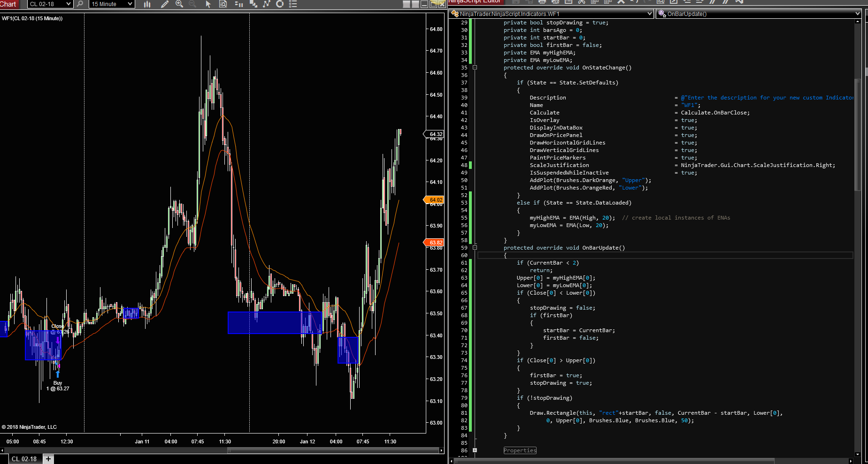Click the first gray link button on chart
This screenshot has height=464, width=868.
pos(407,4)
